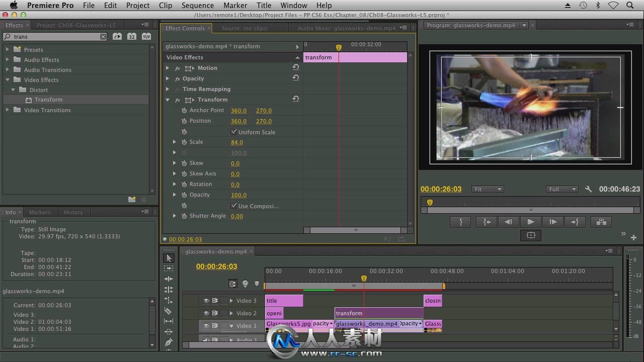Select the Razor tool
This screenshot has height=362, width=644.
pos(169,311)
